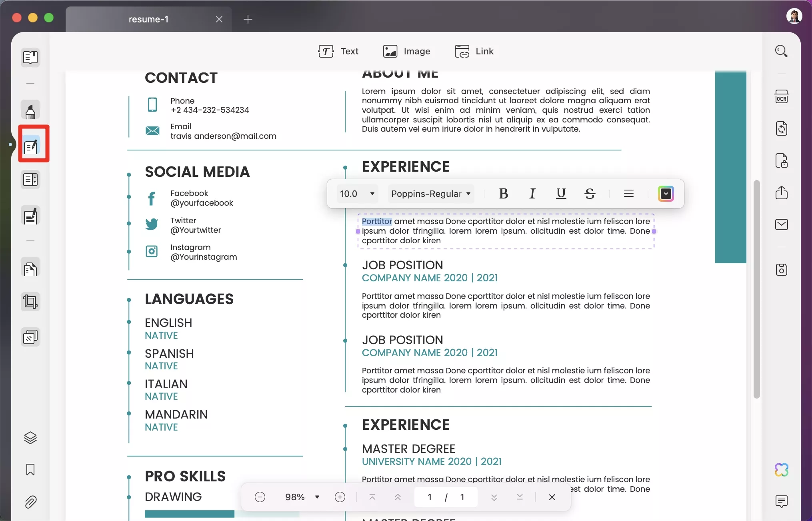Image resolution: width=812 pixels, height=521 pixels.
Task: Open the font size dropdown
Action: tap(357, 194)
